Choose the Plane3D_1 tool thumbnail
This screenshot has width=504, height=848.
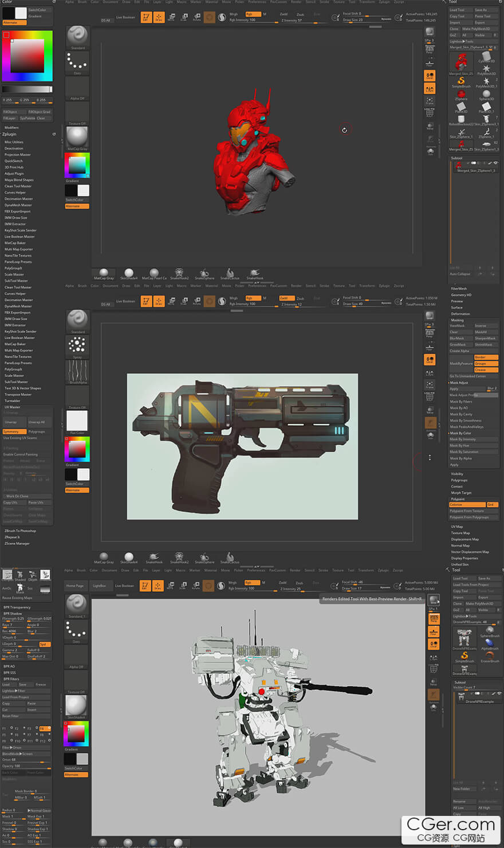pyautogui.click(x=486, y=107)
